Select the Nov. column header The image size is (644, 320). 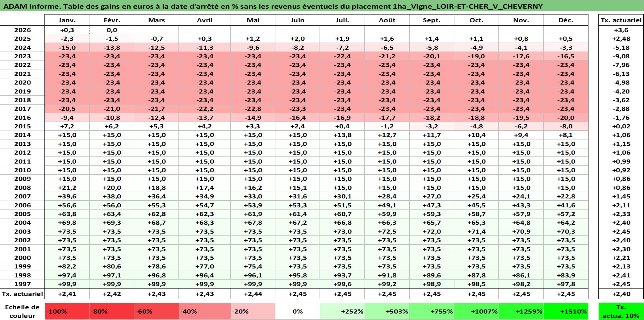tap(521, 20)
